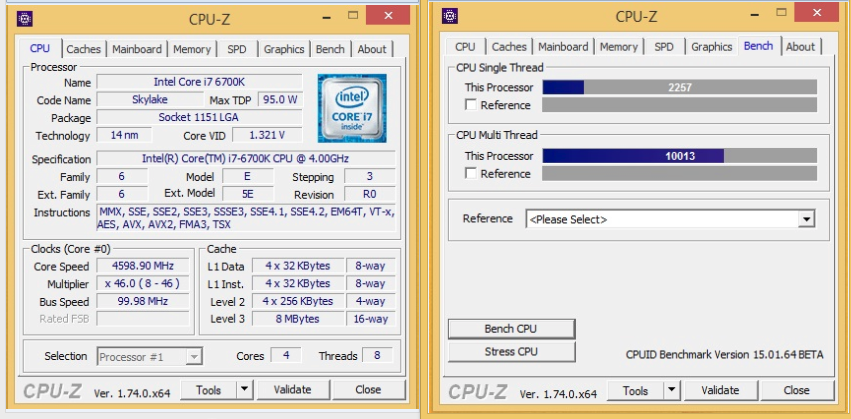Start the Stress CPU test

pyautogui.click(x=511, y=352)
